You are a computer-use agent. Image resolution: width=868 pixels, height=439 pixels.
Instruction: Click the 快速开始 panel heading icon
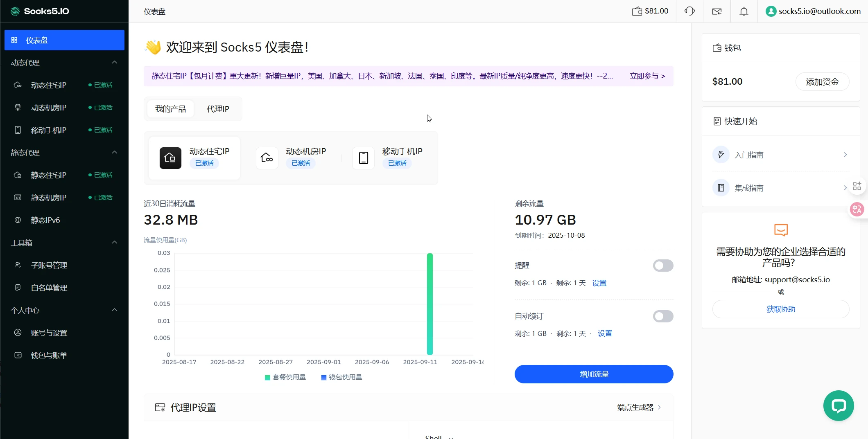717,121
